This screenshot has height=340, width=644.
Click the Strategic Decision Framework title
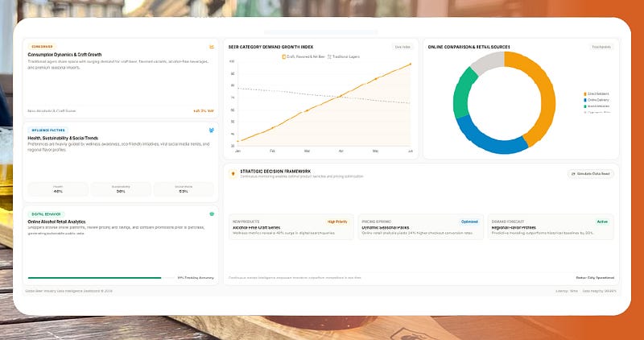[275, 171]
